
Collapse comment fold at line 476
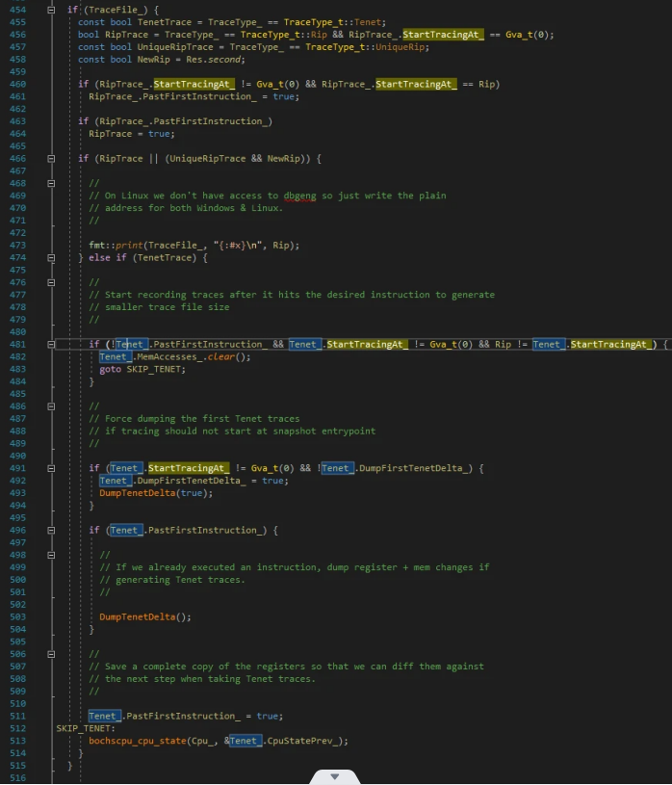[x=51, y=282]
